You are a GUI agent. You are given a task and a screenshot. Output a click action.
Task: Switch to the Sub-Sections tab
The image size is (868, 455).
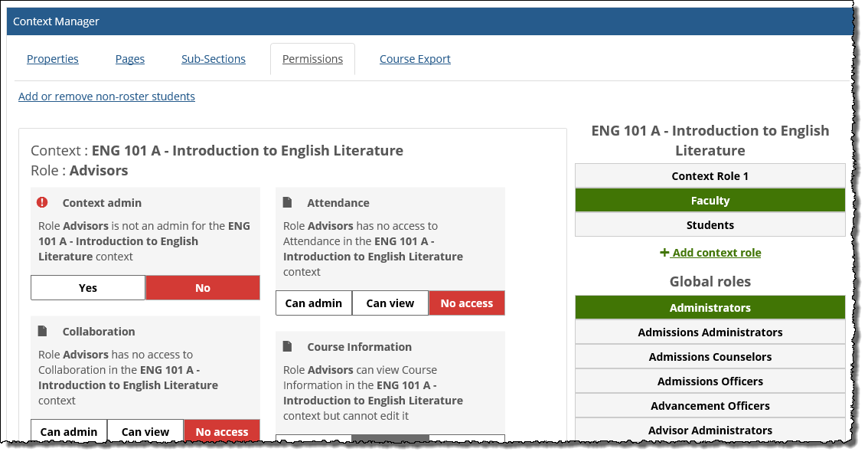pos(213,59)
